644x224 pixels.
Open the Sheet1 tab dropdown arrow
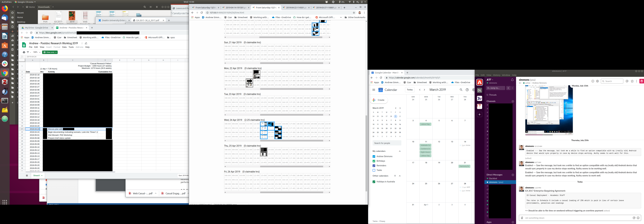[42, 176]
